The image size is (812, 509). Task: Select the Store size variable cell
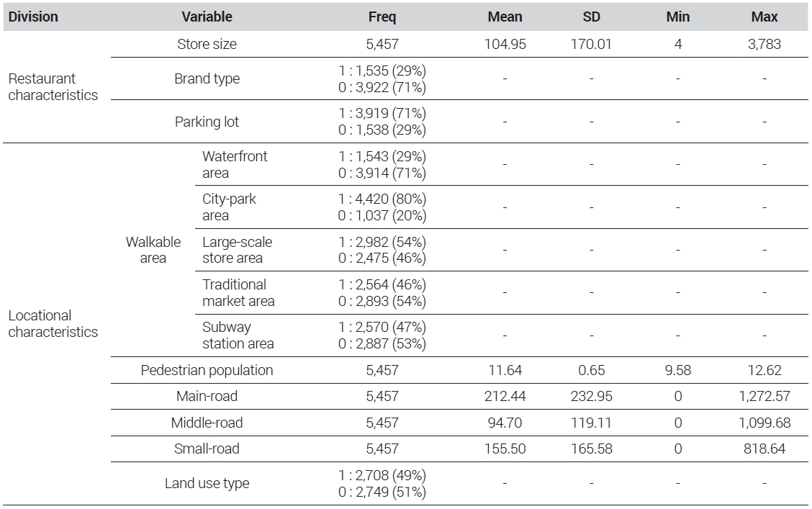pos(207,44)
